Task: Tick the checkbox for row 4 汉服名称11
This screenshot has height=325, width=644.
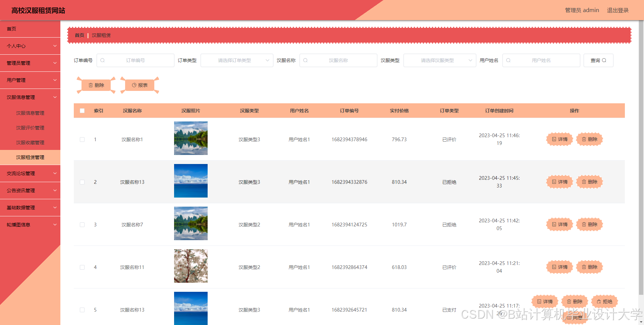Action: [x=82, y=267]
